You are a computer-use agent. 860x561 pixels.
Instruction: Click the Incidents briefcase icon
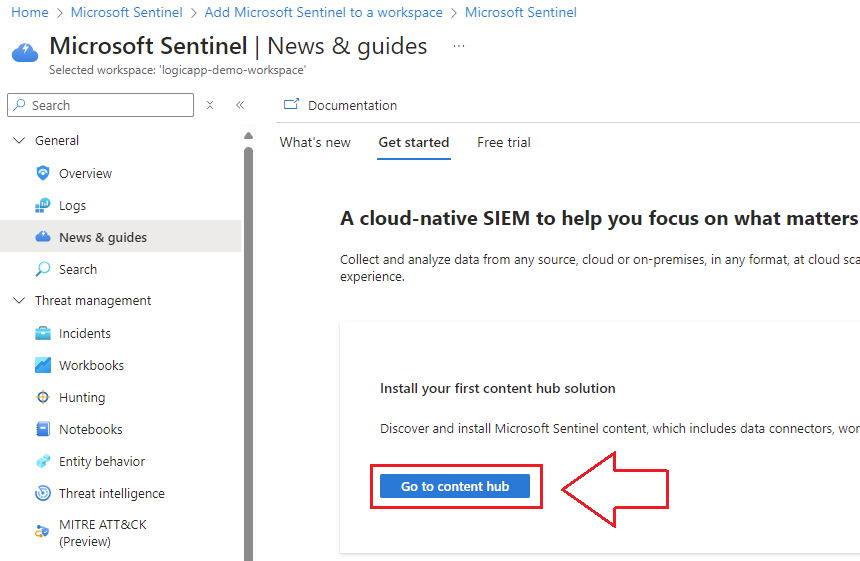coord(42,333)
